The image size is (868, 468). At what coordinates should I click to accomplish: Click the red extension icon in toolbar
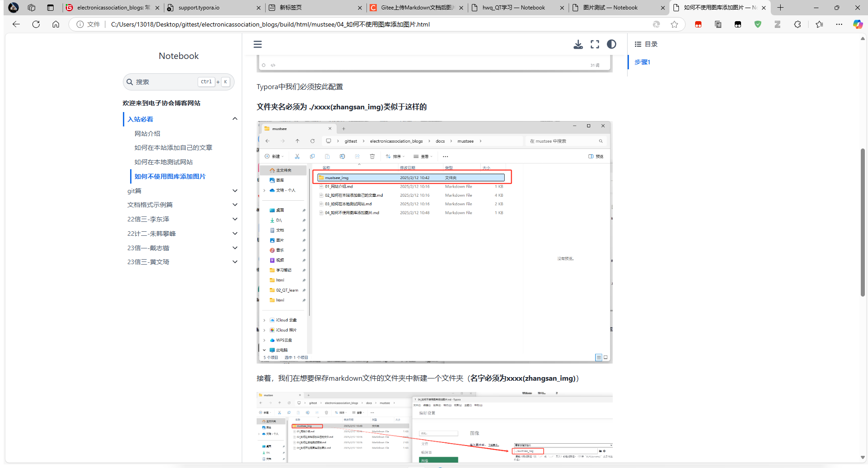coord(698,24)
